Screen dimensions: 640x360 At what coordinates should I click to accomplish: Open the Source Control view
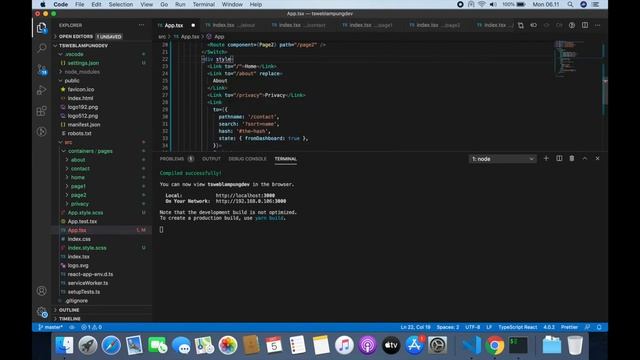pos(42,69)
